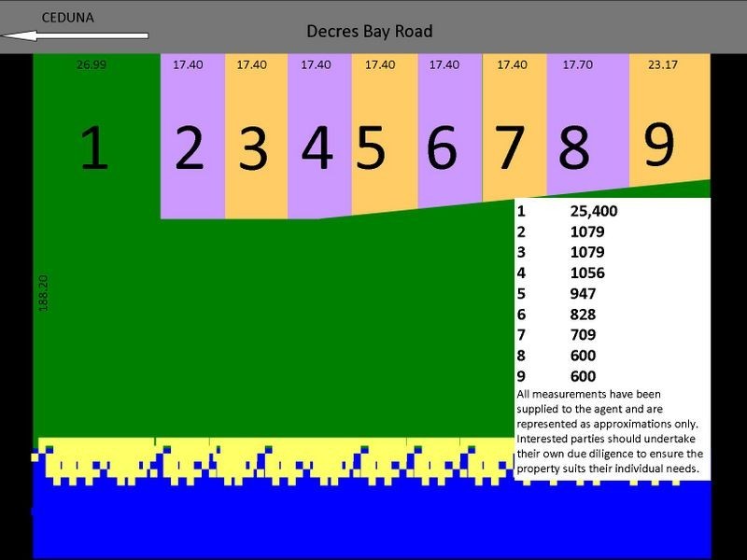This screenshot has width=747, height=560.
Task: Click the 709 area value
Action: coord(583,334)
